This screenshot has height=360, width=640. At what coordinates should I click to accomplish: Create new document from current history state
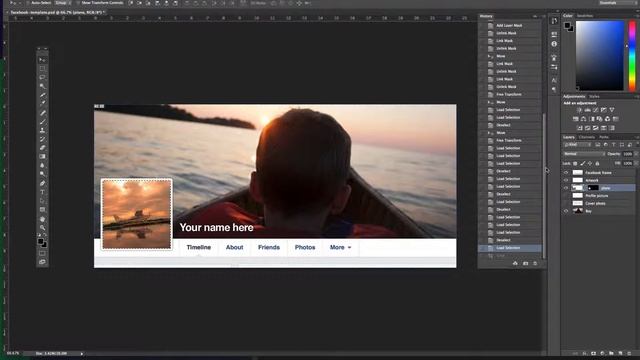coord(515,264)
